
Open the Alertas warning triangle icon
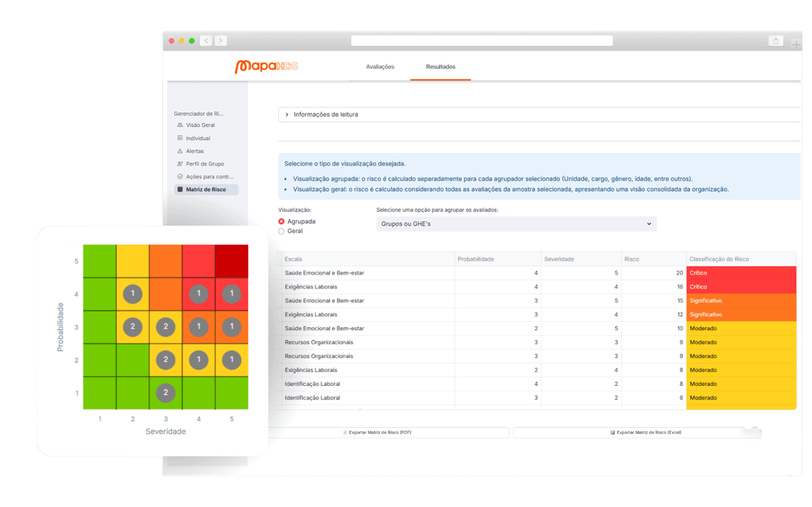point(180,151)
